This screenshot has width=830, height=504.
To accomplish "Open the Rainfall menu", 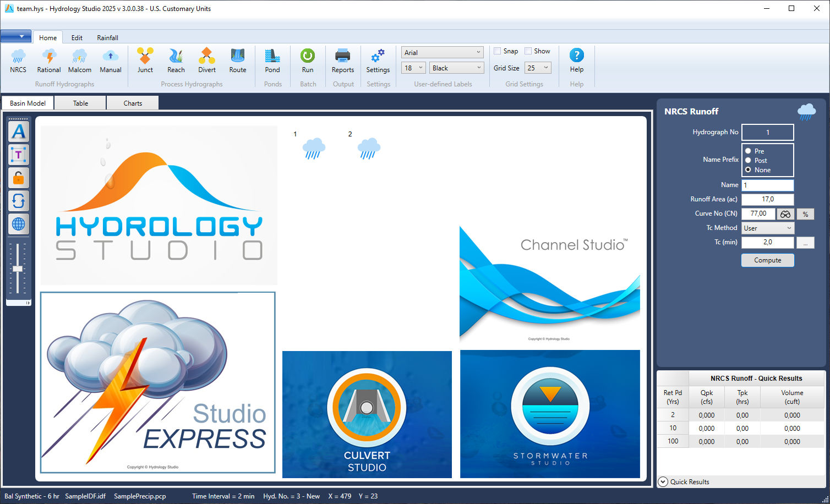I will click(107, 37).
